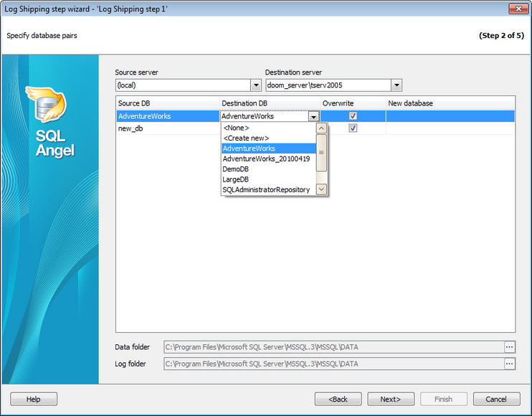Viewport: 532px width, 416px height.
Task: Click the Data folder path field
Action: 334,347
